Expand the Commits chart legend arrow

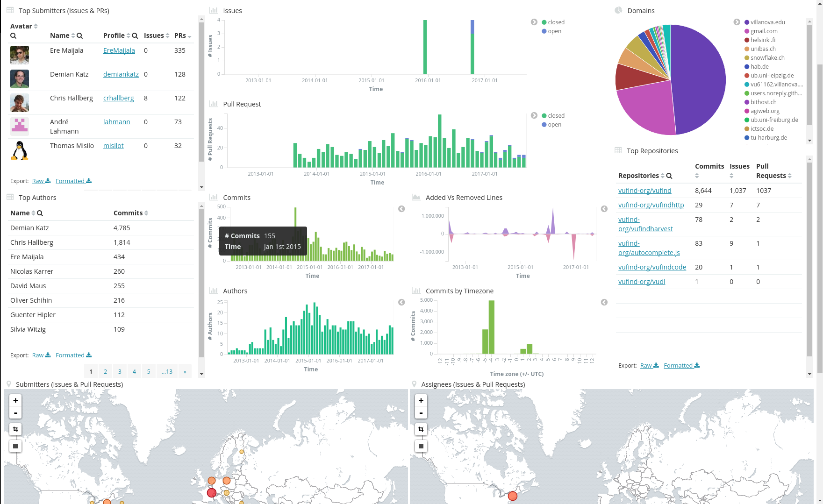[x=401, y=209]
